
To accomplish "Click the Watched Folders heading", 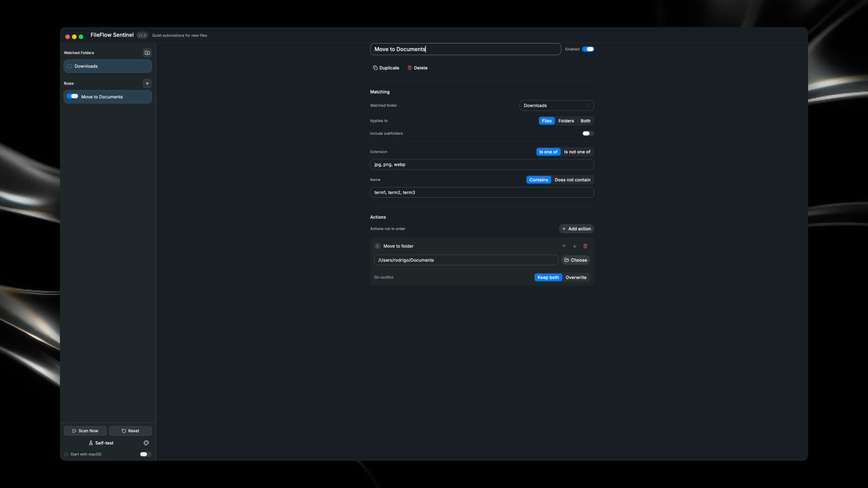I will (79, 53).
